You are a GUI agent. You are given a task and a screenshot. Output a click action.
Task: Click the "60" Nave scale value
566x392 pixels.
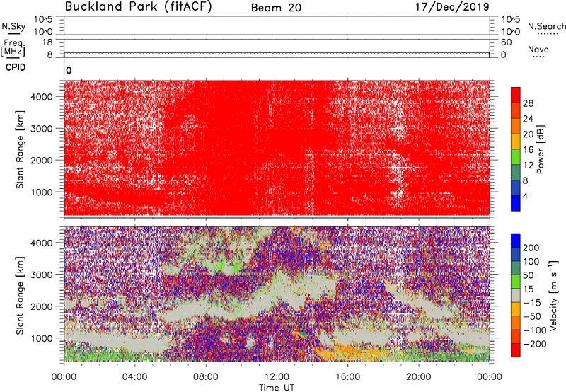coord(507,42)
